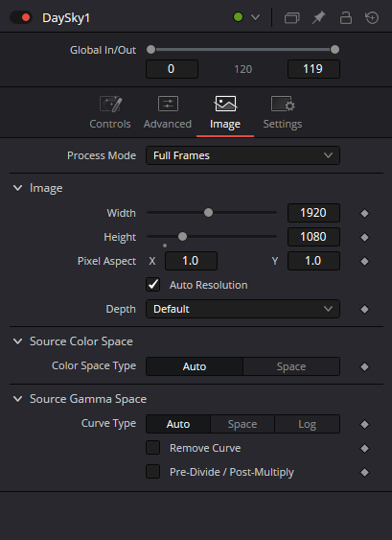Click the Global Out handle on range slider
Screen dimensions: 392x540
click(x=334, y=50)
